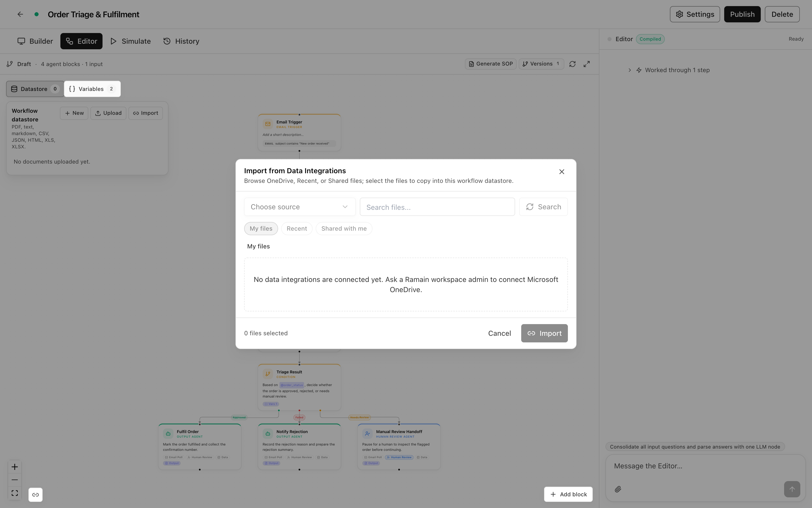Create a New datastore document
The width and height of the screenshot is (812, 508).
pyautogui.click(x=74, y=113)
